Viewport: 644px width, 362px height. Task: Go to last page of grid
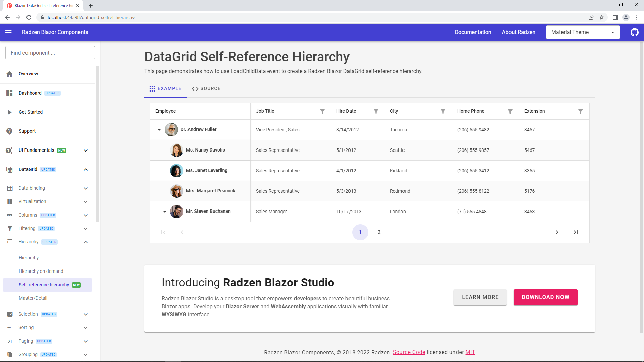pos(576,232)
